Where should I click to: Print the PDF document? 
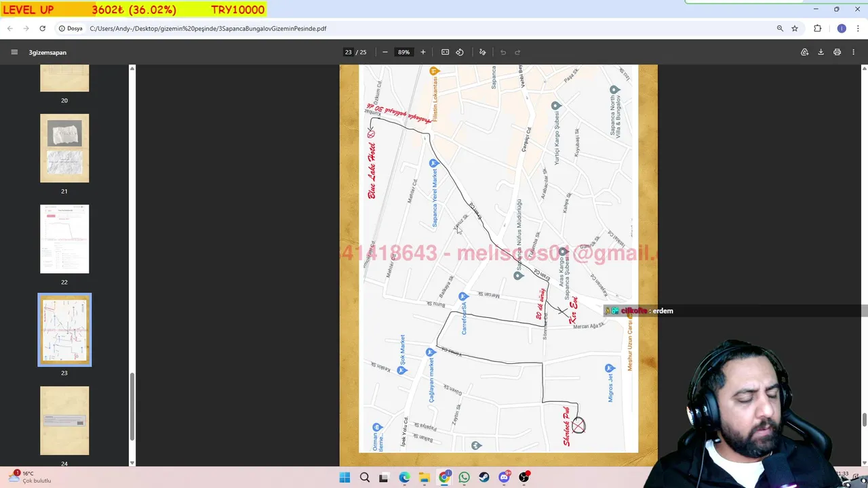click(x=837, y=52)
